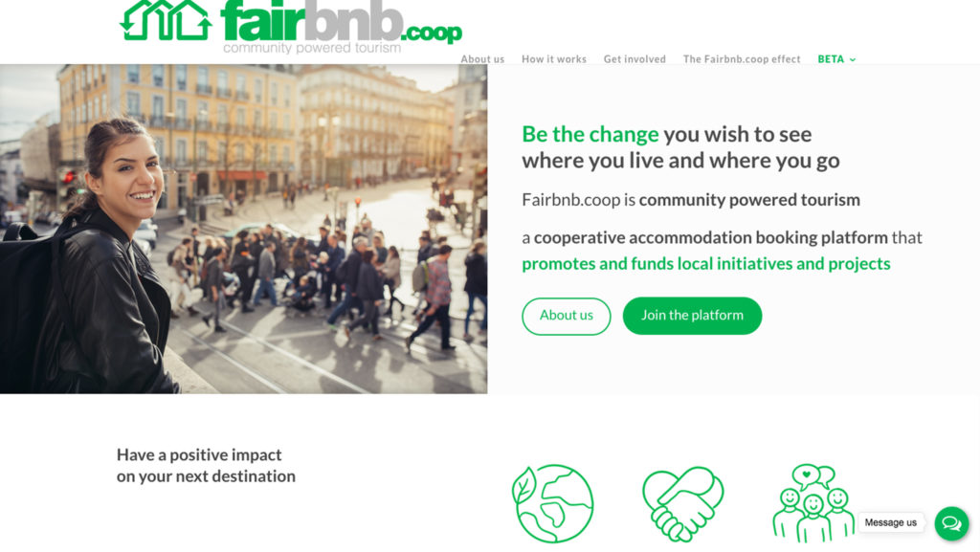The image size is (980, 552).
Task: Click the 'community powered tourism' tagline under logo
Action: (x=312, y=48)
